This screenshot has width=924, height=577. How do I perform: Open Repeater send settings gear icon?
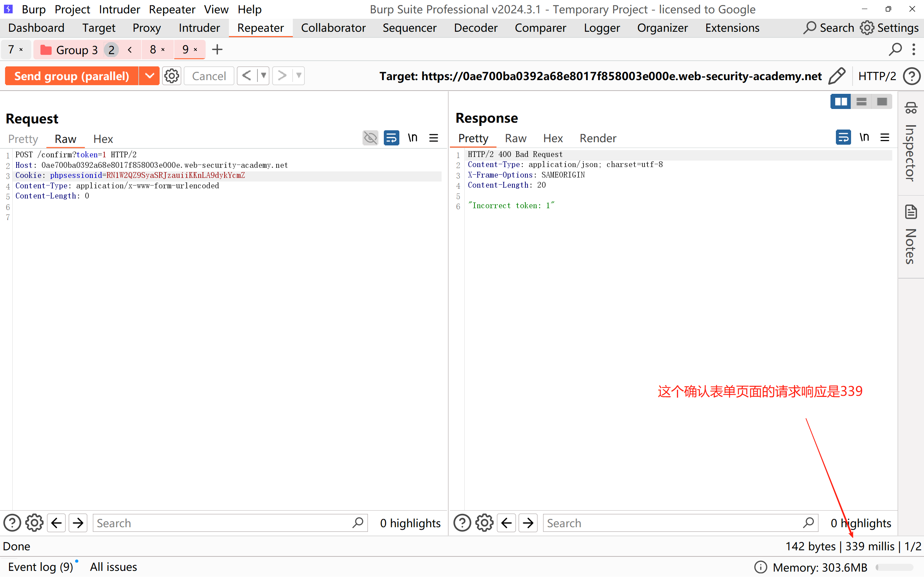[x=172, y=75]
